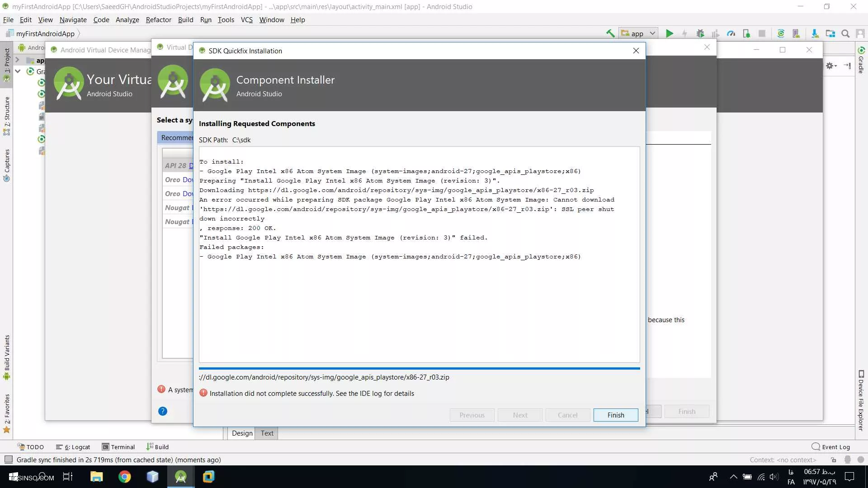Open the Logcat tool window
Screen dimensions: 868x488
pos(73,447)
